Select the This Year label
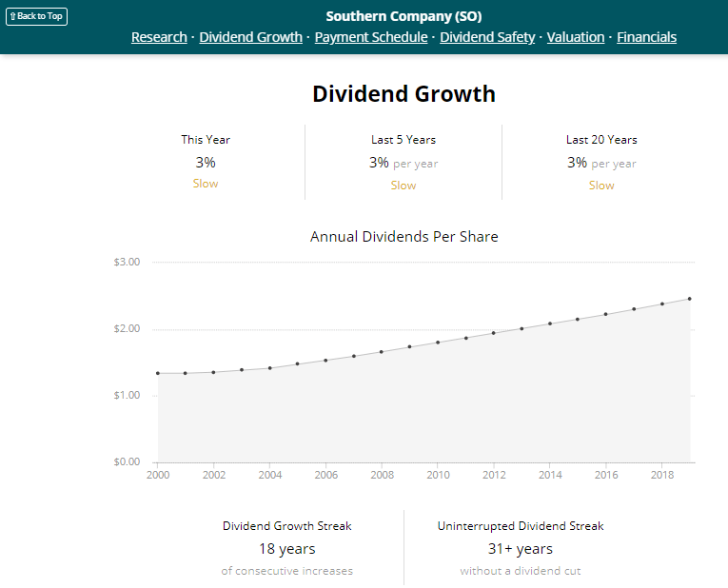 click(x=206, y=140)
